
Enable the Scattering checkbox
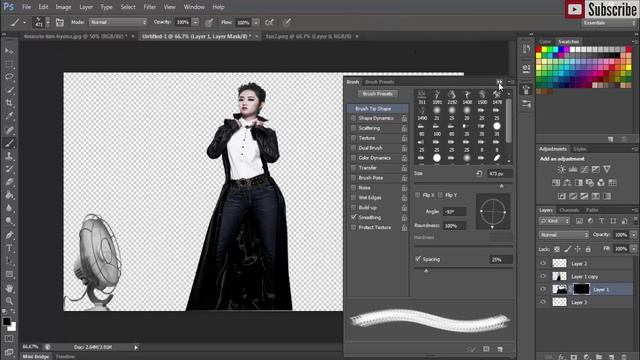pos(353,128)
